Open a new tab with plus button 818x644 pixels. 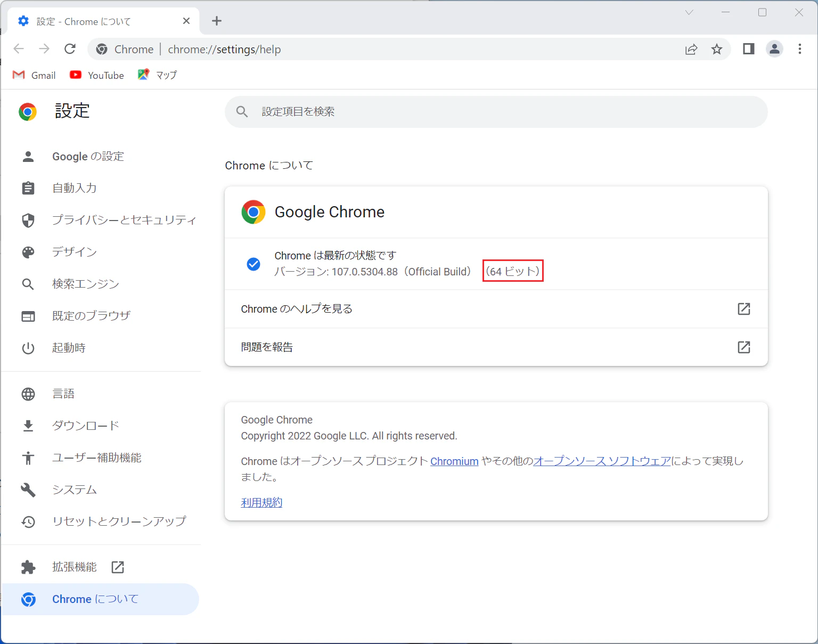[x=217, y=21]
